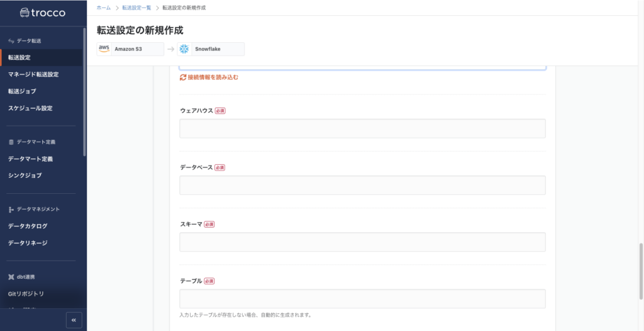Click the AWS Amazon S3 source icon
The height and width of the screenshot is (331, 644).
(x=104, y=49)
